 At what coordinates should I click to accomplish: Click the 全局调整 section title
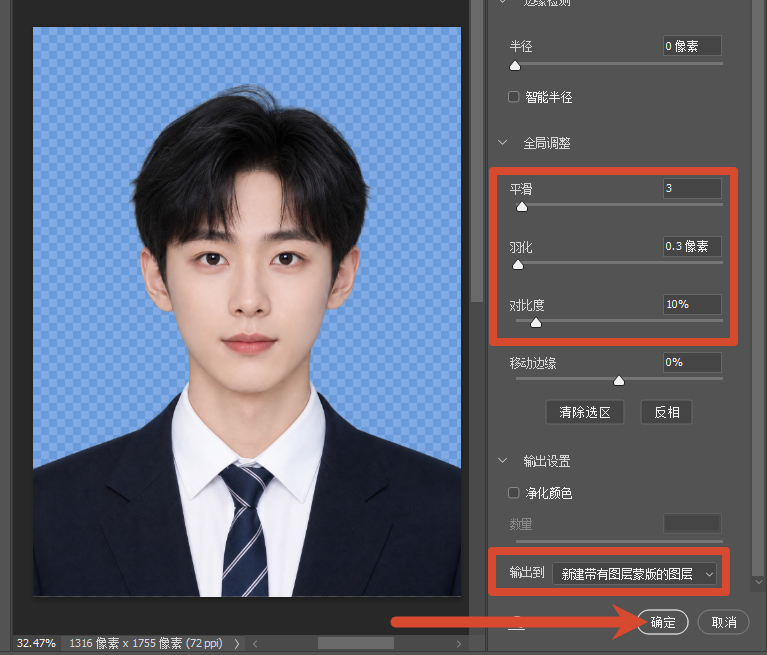547,143
